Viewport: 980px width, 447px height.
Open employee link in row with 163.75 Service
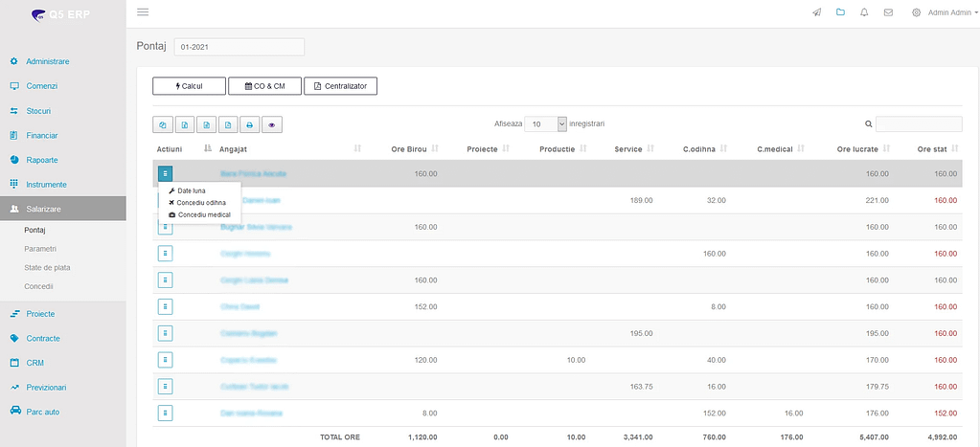[255, 387]
